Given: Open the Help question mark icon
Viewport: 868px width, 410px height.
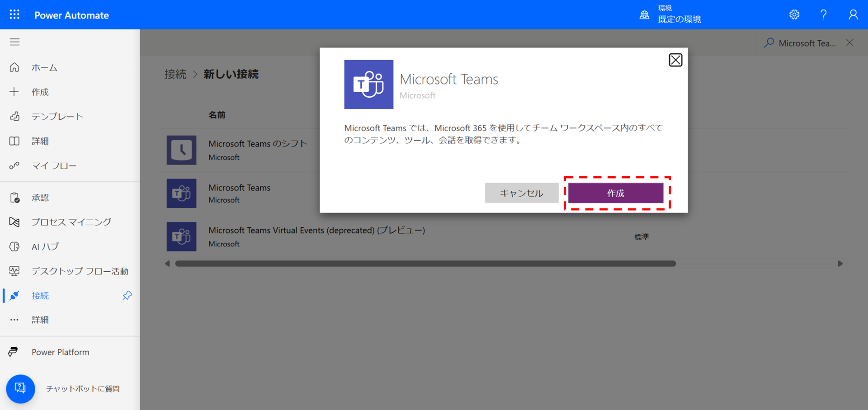Looking at the screenshot, I should pos(824,14).
